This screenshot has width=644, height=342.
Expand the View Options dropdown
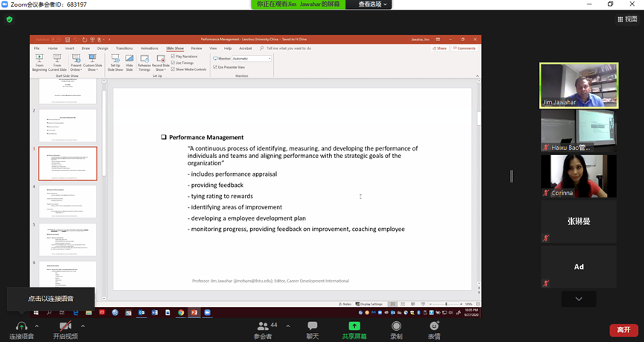[370, 4]
